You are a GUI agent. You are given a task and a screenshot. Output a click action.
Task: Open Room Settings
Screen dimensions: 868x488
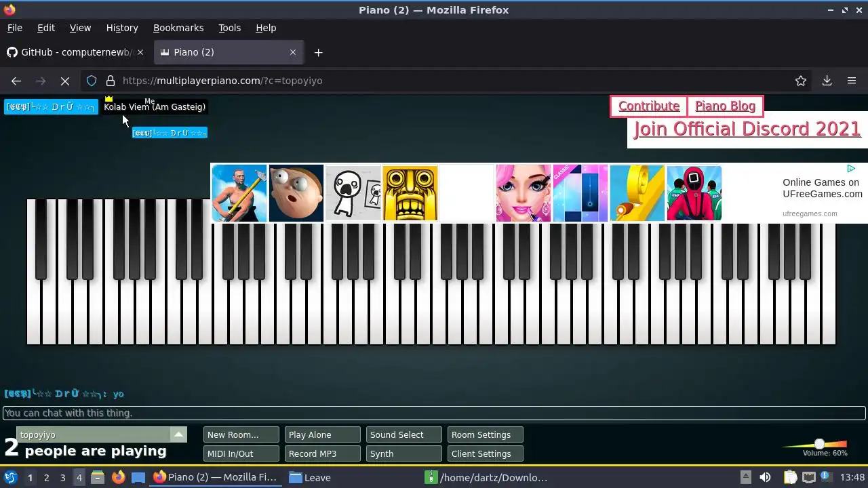[x=486, y=435]
